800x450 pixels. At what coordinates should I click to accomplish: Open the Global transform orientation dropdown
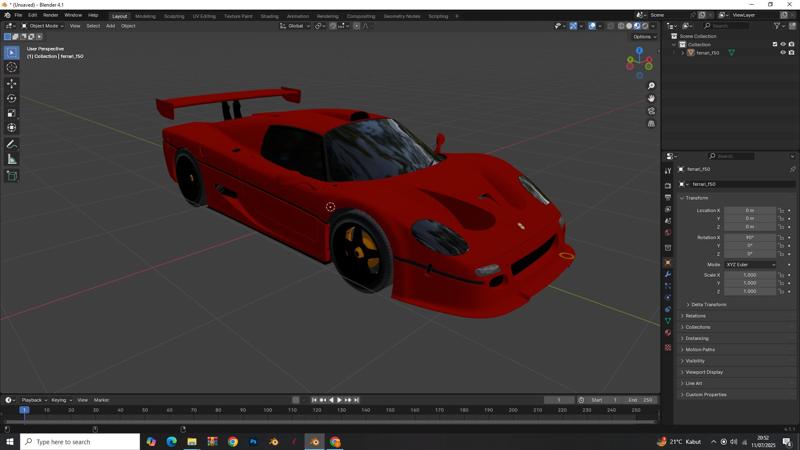pos(295,26)
